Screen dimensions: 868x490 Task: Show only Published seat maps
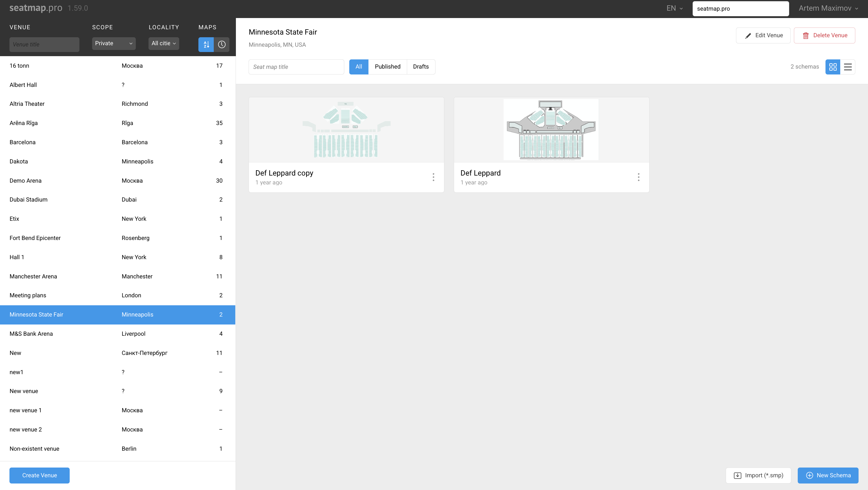[x=387, y=67]
